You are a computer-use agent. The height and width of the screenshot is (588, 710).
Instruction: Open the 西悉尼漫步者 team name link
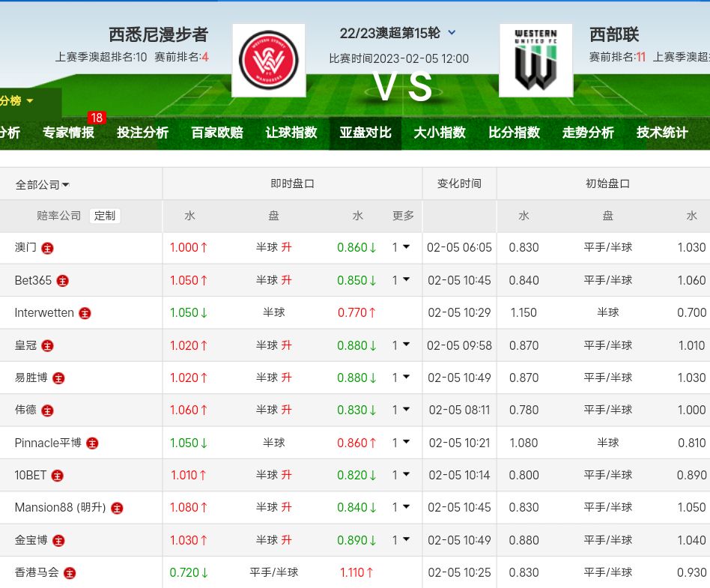[158, 34]
